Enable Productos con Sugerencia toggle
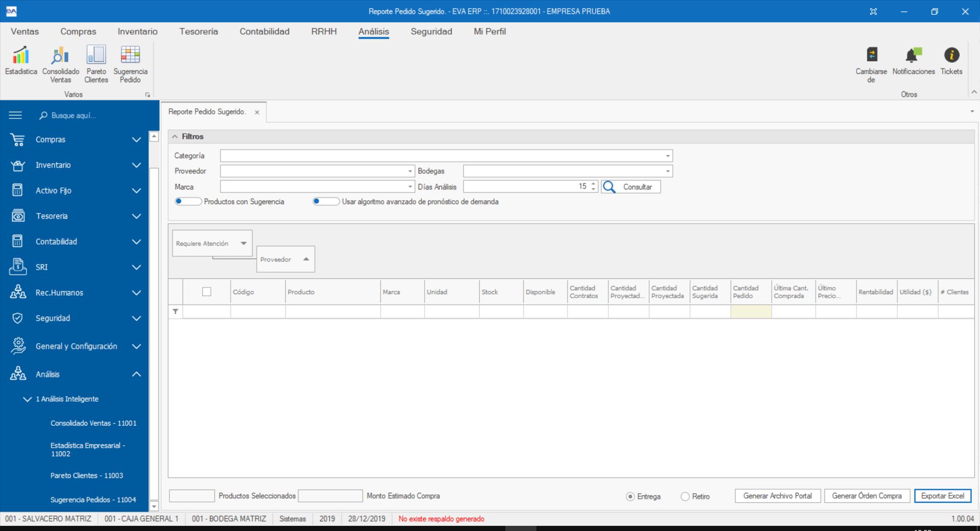The width and height of the screenshot is (980, 531). [188, 202]
